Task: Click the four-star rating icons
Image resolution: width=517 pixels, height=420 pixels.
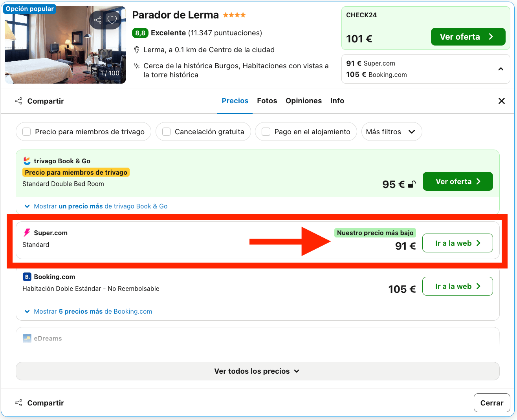Action: [x=235, y=15]
